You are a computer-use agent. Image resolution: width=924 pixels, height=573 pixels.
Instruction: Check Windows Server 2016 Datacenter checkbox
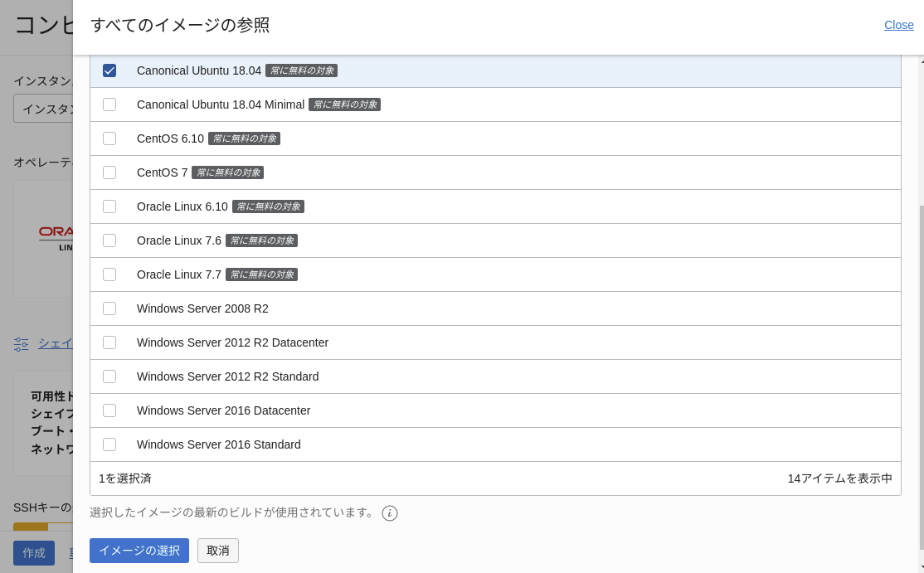coord(109,410)
